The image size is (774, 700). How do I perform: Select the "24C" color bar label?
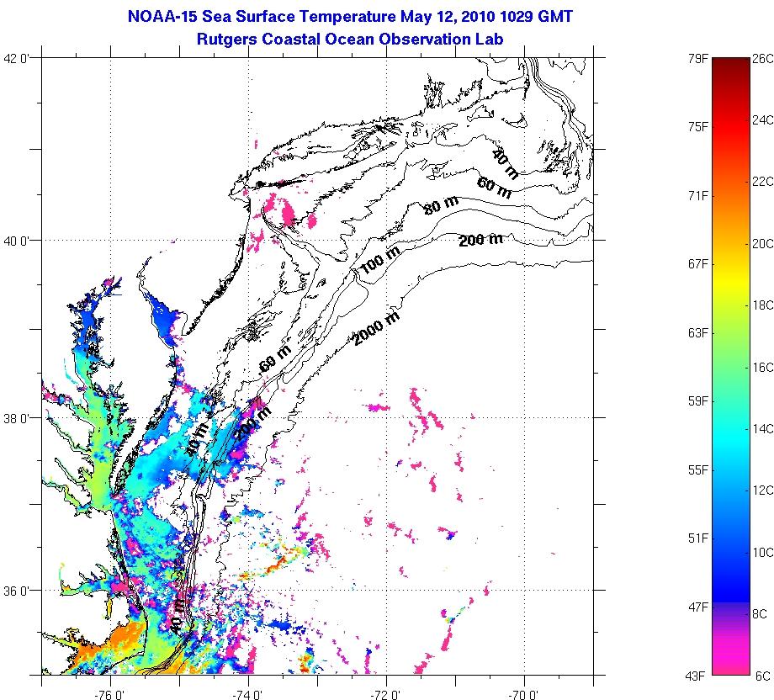click(763, 120)
